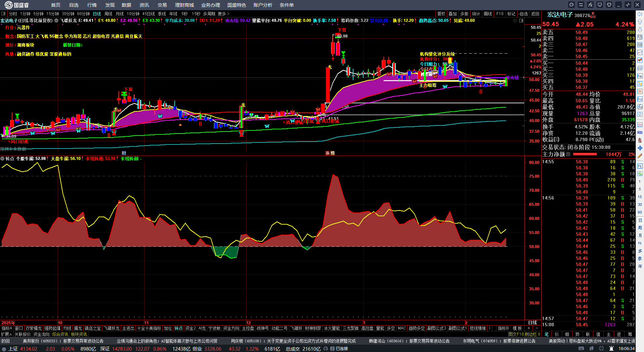The width and height of the screenshot is (644, 352).
Task: Click the screen display icon in title bar
Action: [x=600, y=5]
